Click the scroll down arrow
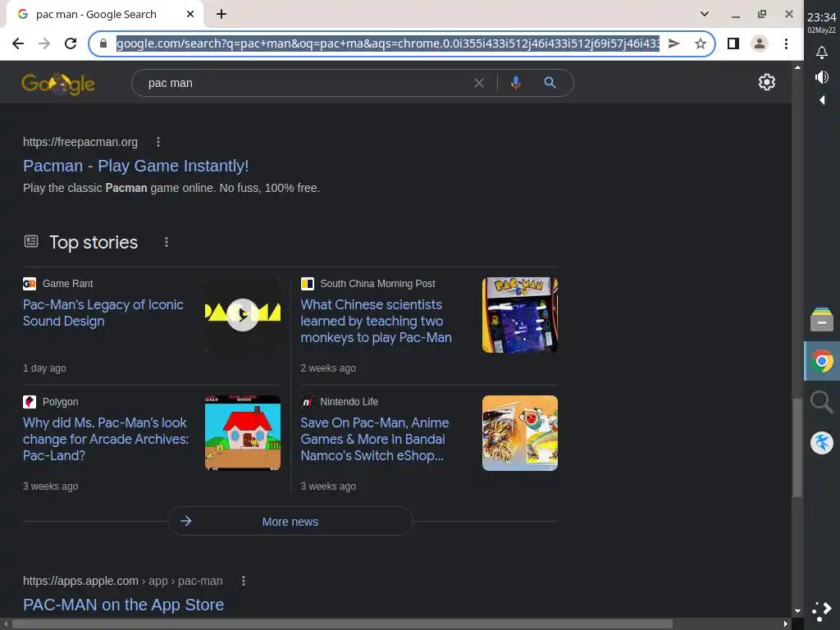The width and height of the screenshot is (840, 630). tap(797, 610)
